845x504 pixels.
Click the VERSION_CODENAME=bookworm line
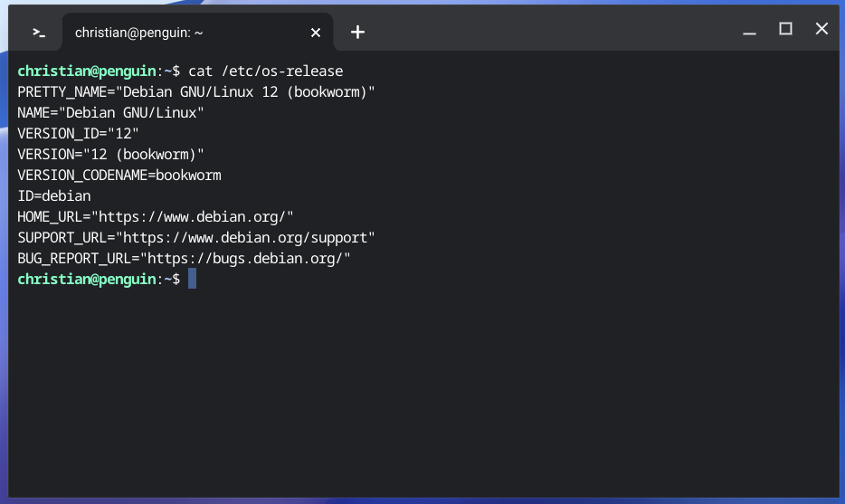click(x=119, y=176)
